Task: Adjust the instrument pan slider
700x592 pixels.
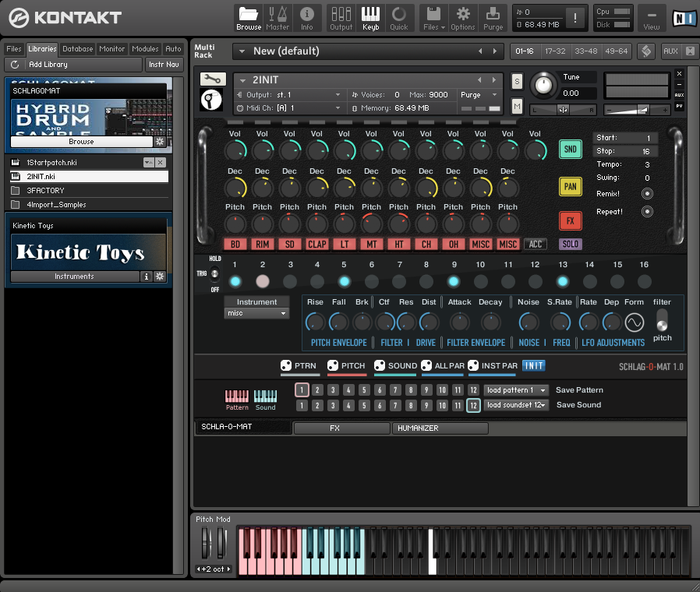Action: (563, 110)
